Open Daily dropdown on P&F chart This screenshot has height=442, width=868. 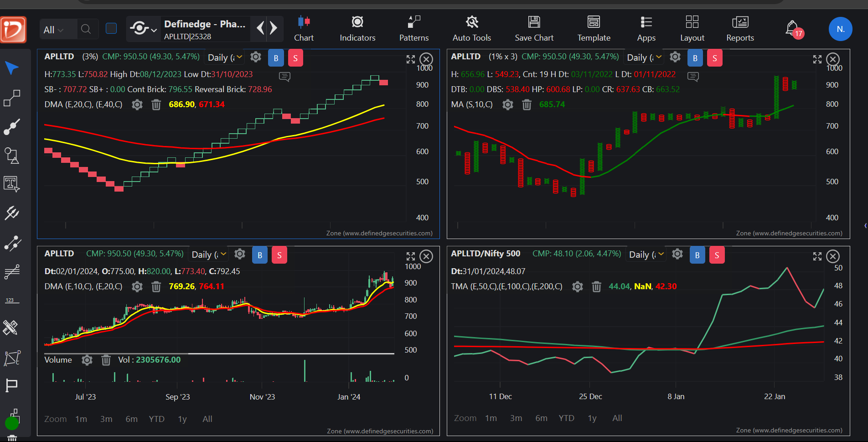coord(645,57)
